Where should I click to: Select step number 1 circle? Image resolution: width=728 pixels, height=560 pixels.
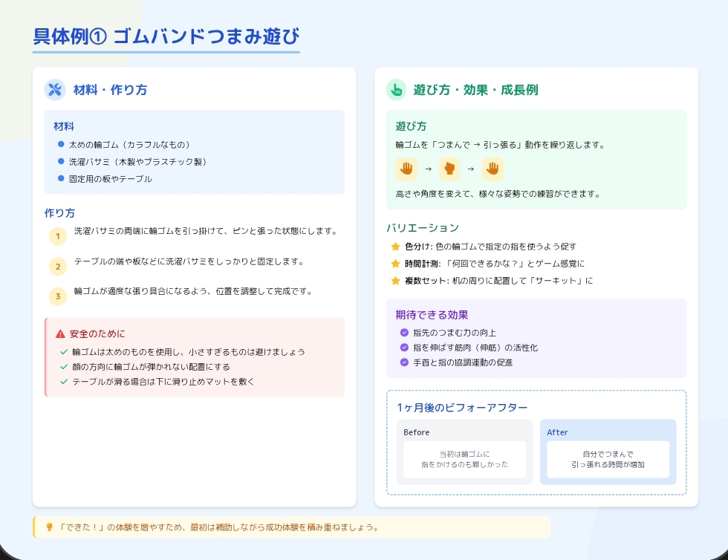58,236
